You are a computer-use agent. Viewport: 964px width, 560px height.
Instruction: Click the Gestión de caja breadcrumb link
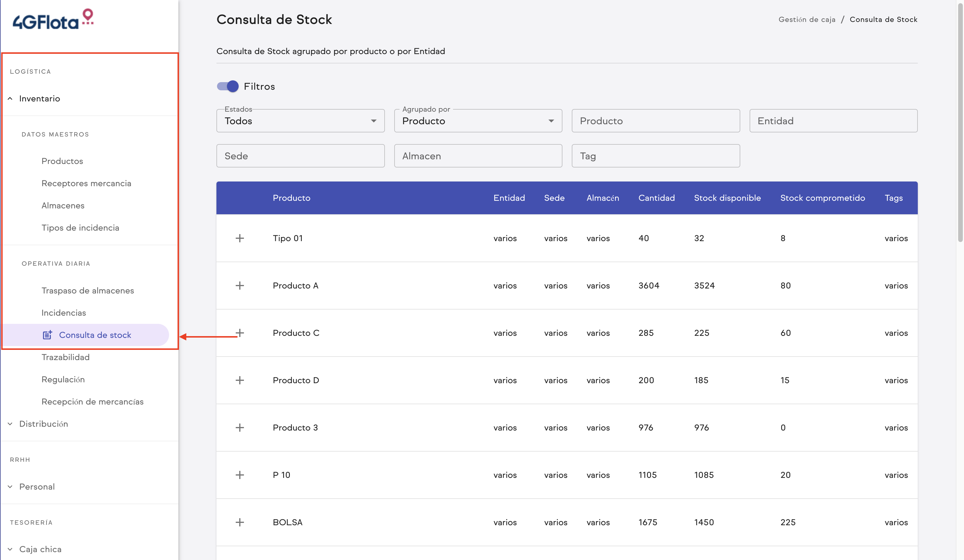pyautogui.click(x=807, y=19)
